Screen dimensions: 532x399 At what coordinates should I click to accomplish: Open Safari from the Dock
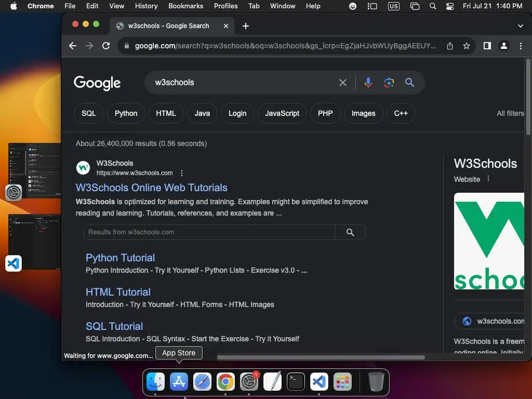(x=202, y=382)
